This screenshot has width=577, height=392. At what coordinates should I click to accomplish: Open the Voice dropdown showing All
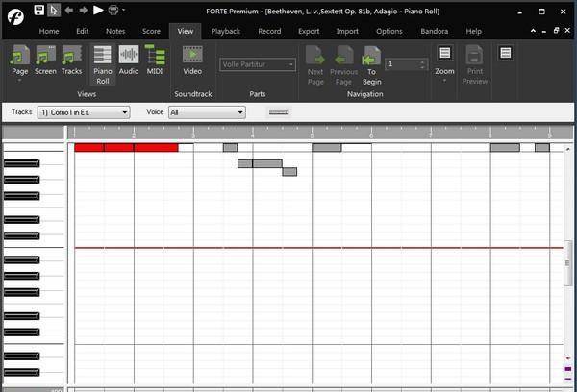point(207,112)
